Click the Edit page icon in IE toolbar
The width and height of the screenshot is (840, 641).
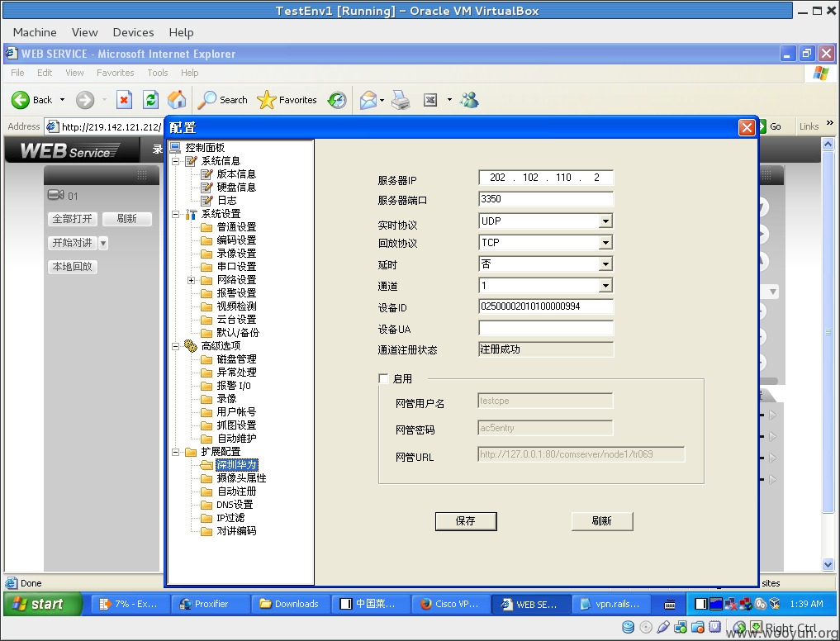tap(430, 100)
